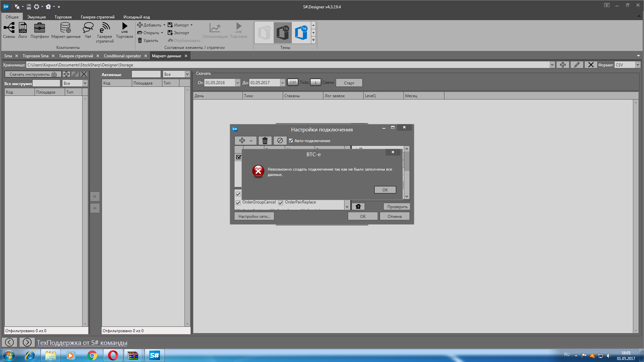The height and width of the screenshot is (362, 644).
Task: Expand the Добавить dropdown arrow
Action: coord(164,25)
